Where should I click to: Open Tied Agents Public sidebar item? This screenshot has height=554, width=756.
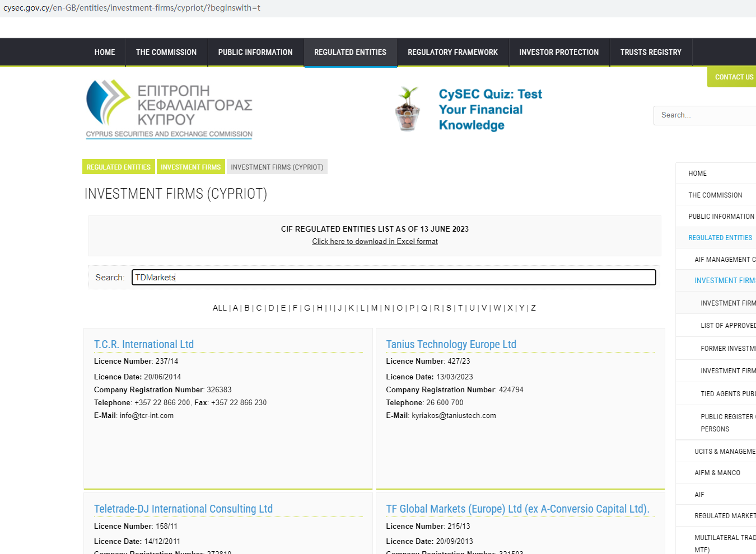pos(728,393)
